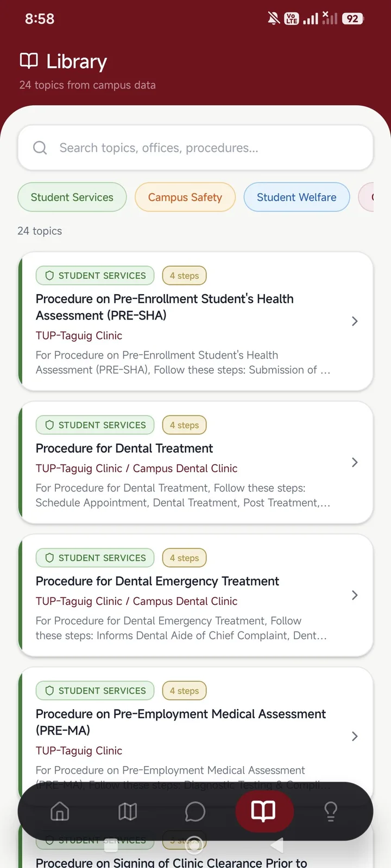The image size is (391, 868).
Task: Expand Pre-Enrollment Health Assessment card via chevron
Action: pyautogui.click(x=355, y=321)
